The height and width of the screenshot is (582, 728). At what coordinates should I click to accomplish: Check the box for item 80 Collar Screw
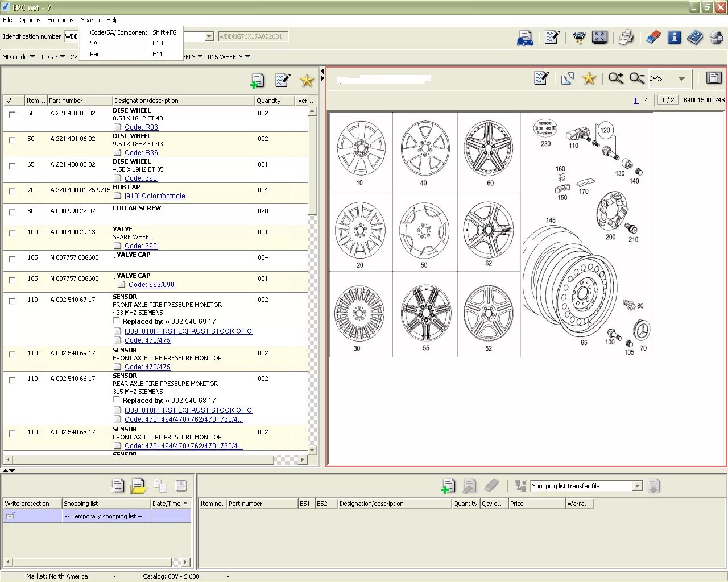12,212
